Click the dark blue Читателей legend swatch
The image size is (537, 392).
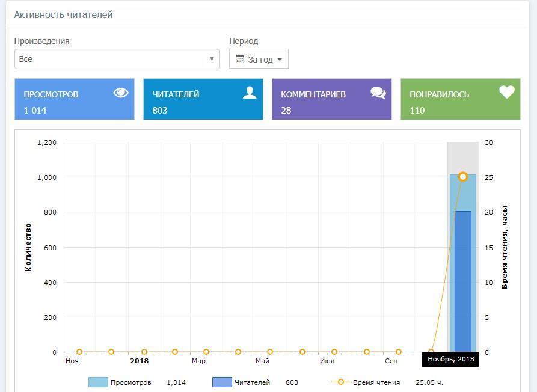(x=222, y=382)
